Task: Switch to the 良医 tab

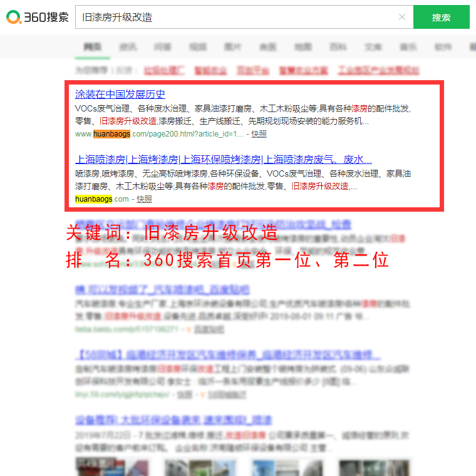Action: pyautogui.click(x=268, y=47)
